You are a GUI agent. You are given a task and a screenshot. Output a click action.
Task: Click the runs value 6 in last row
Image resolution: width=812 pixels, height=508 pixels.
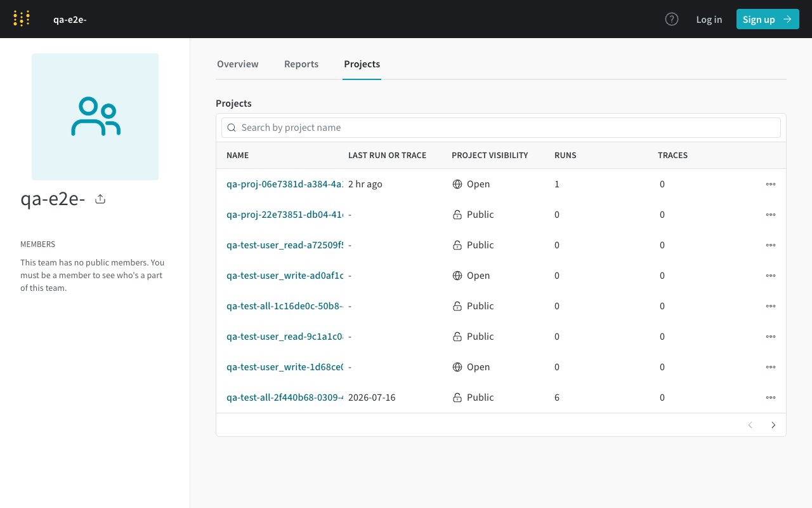pyautogui.click(x=557, y=398)
